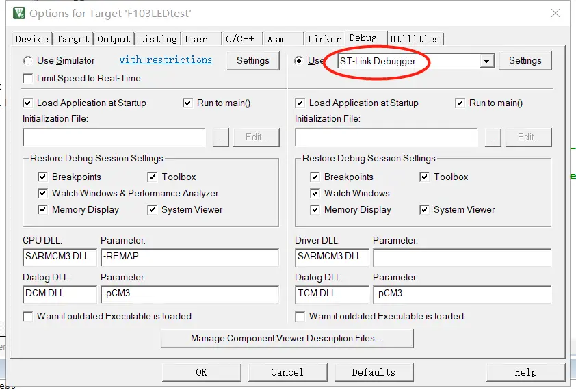Toggle hardware Watch Windows checkbox

pyautogui.click(x=315, y=193)
